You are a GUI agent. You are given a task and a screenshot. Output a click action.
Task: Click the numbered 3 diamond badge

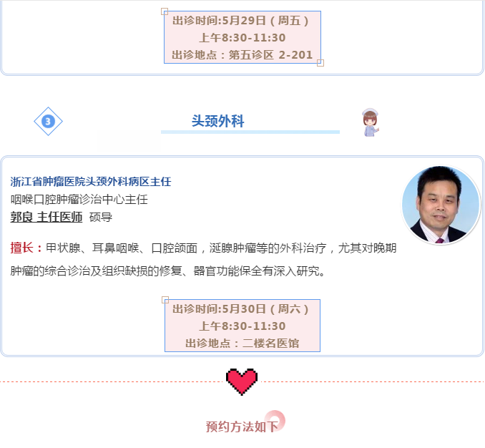pyautogui.click(x=48, y=121)
